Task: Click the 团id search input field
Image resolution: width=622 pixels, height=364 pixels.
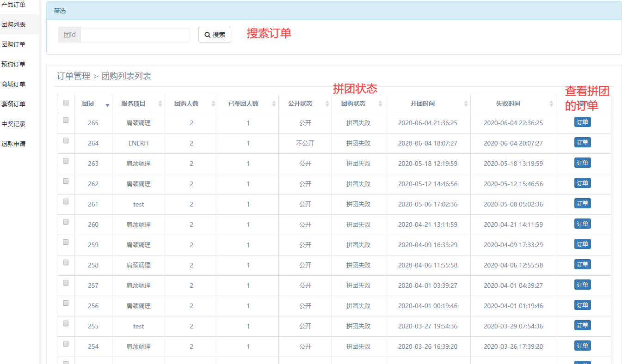Action: (135, 35)
